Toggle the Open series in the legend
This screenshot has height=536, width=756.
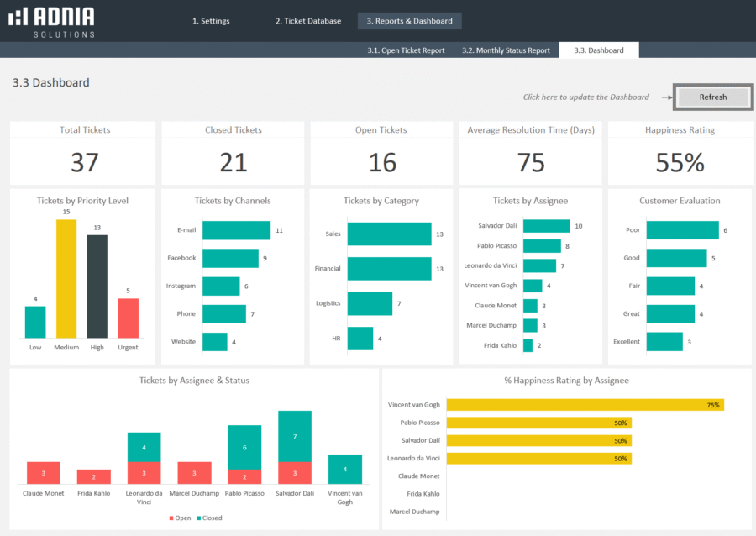pyautogui.click(x=181, y=518)
